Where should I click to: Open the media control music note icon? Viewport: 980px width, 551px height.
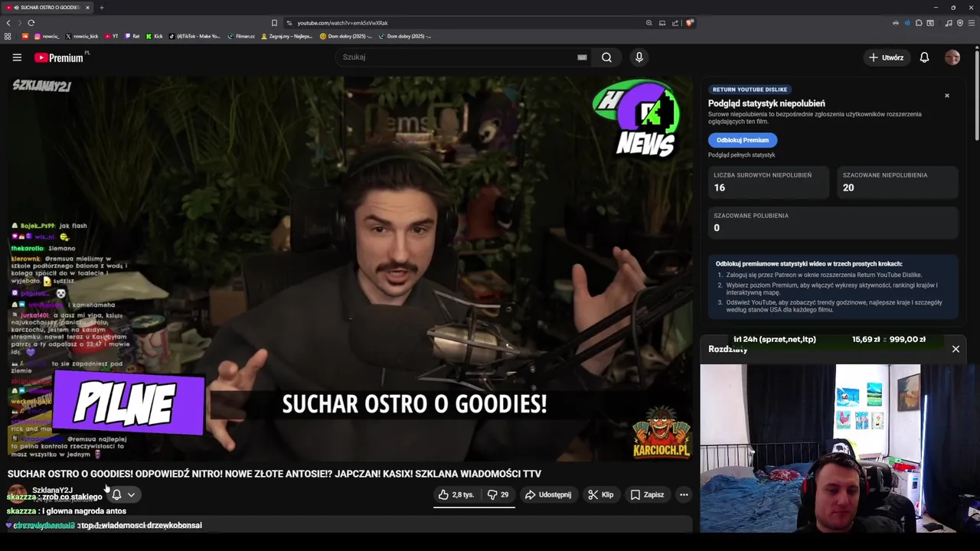click(x=949, y=23)
